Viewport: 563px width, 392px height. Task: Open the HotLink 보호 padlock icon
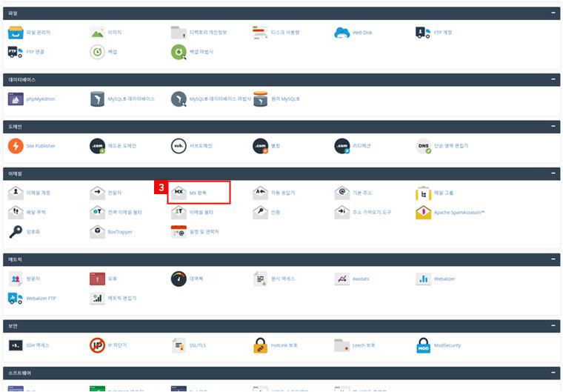(x=260, y=345)
